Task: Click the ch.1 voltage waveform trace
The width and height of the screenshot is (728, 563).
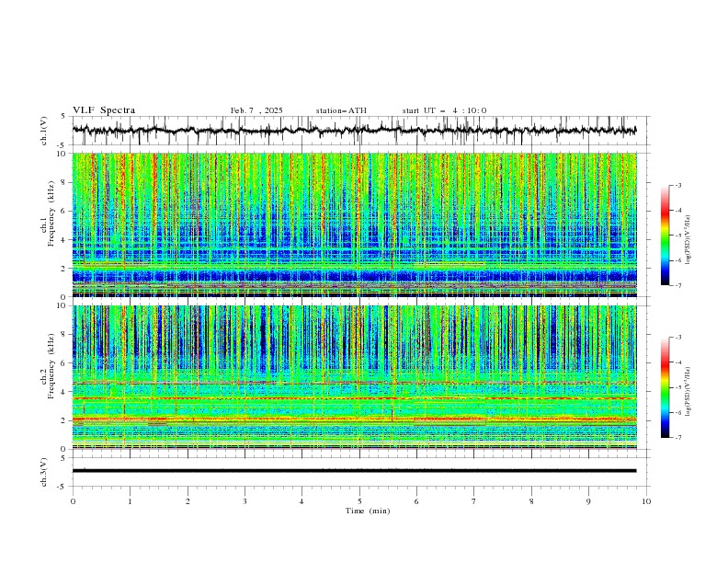Action: 354,131
